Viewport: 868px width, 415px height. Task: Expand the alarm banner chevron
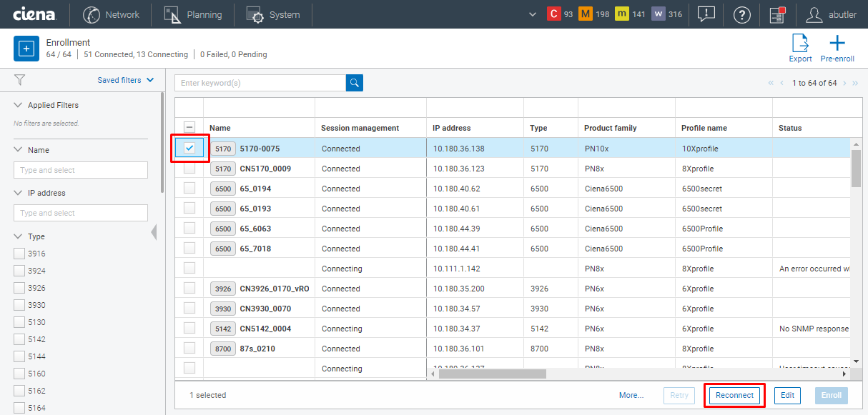tap(532, 14)
